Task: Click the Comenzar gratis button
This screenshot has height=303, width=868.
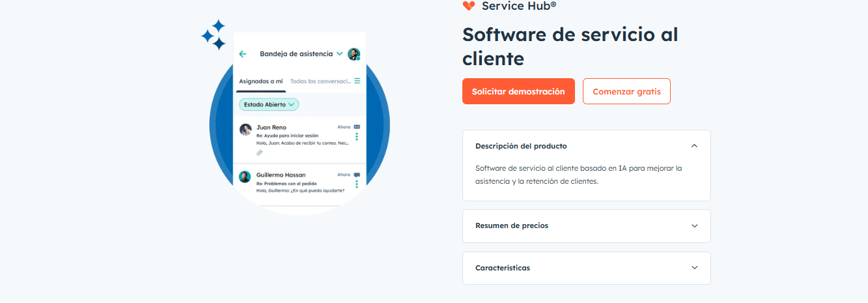Action: (626, 91)
